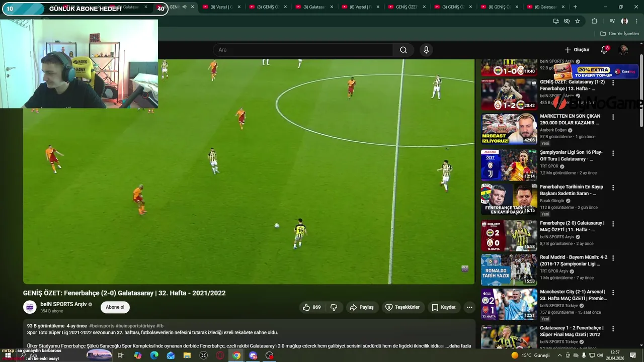Start voice search with microphone icon
This screenshot has height=362, width=644.
point(426,50)
